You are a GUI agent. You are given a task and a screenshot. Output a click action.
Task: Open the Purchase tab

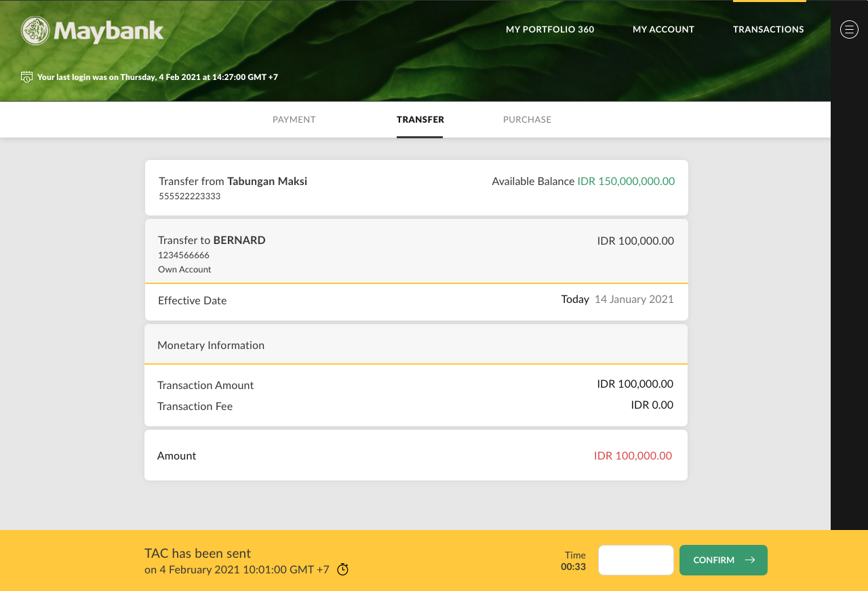coord(527,119)
